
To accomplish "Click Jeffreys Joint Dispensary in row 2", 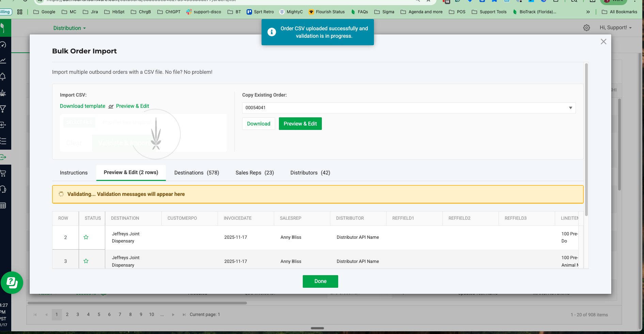I will (x=126, y=237).
